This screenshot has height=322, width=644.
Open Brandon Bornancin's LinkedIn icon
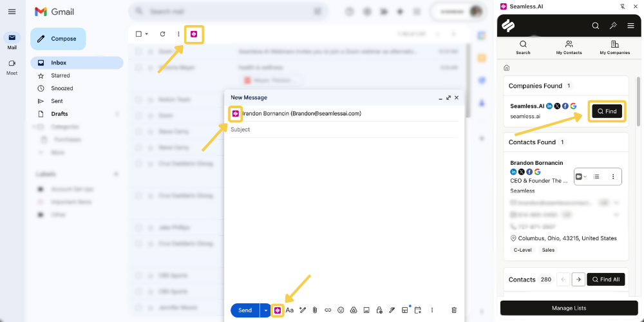tap(513, 172)
